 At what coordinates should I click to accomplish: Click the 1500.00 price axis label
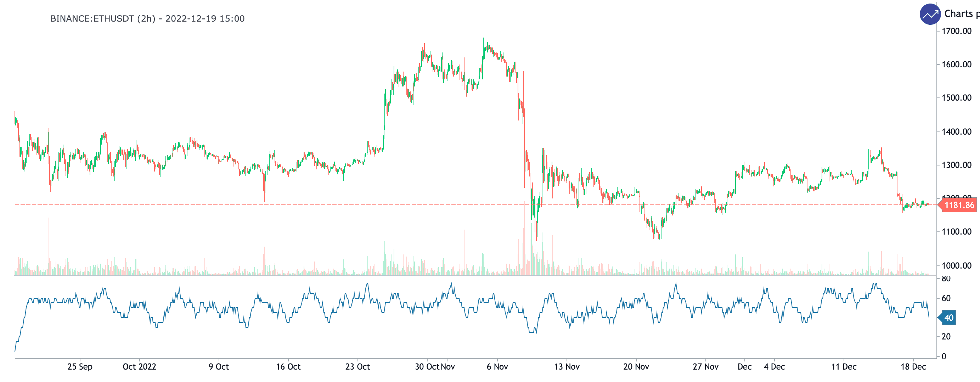[956, 98]
